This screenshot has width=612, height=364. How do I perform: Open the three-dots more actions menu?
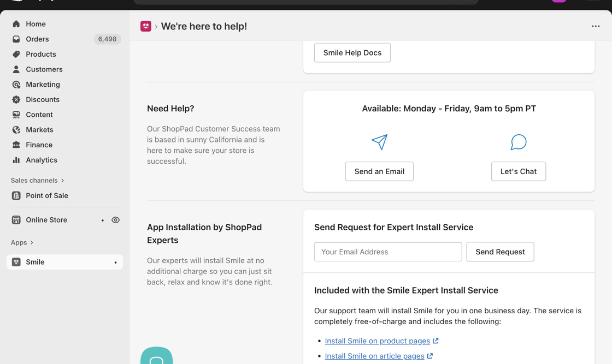point(596,26)
